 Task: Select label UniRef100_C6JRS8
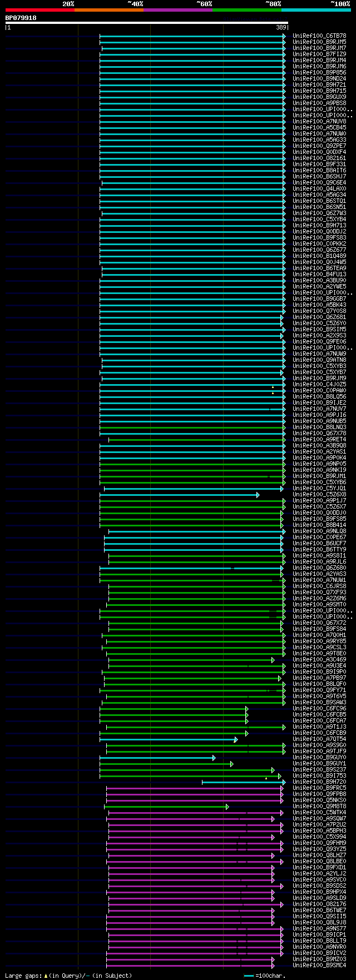(x=319, y=586)
